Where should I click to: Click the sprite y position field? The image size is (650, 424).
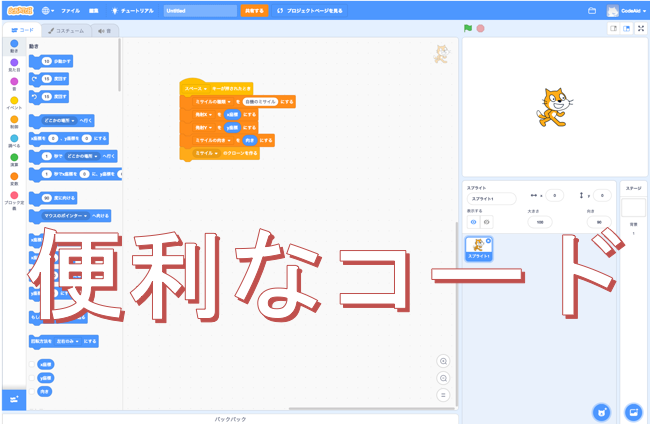[602, 195]
